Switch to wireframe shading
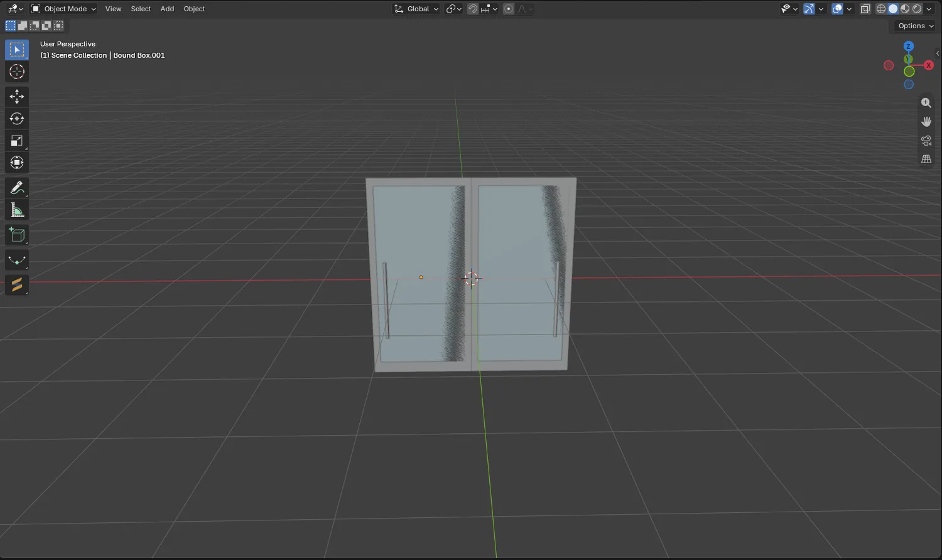This screenshot has width=942, height=560. pos(881,9)
